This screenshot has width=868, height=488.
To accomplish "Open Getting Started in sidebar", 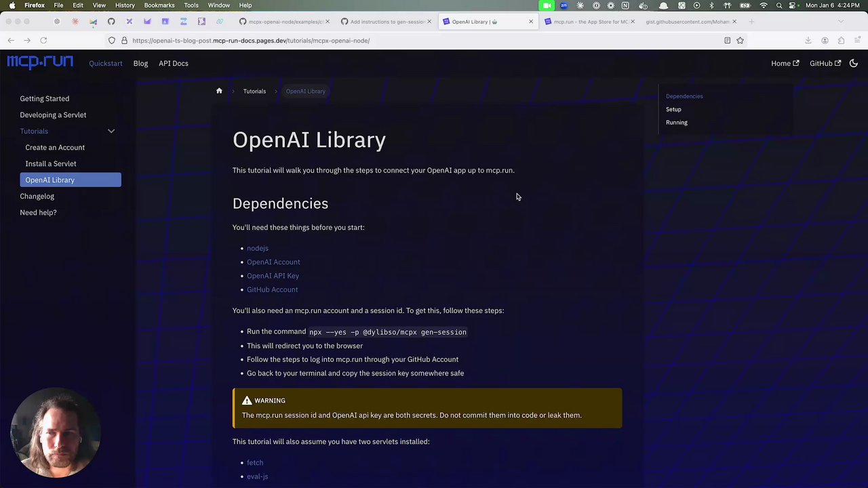I will coord(45,98).
